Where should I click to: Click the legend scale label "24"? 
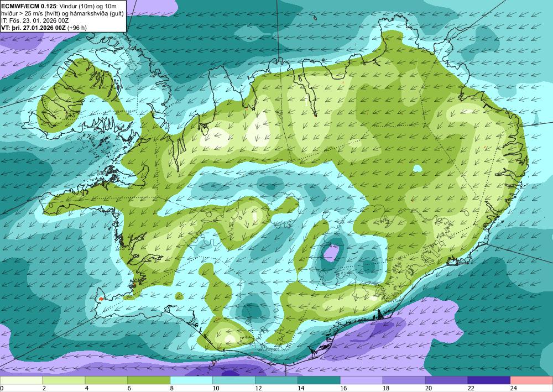(514, 389)
